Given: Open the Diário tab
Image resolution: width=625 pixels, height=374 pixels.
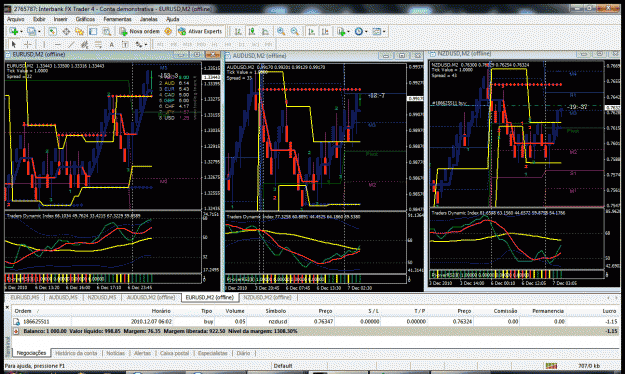Looking at the screenshot, I should click(243, 353).
